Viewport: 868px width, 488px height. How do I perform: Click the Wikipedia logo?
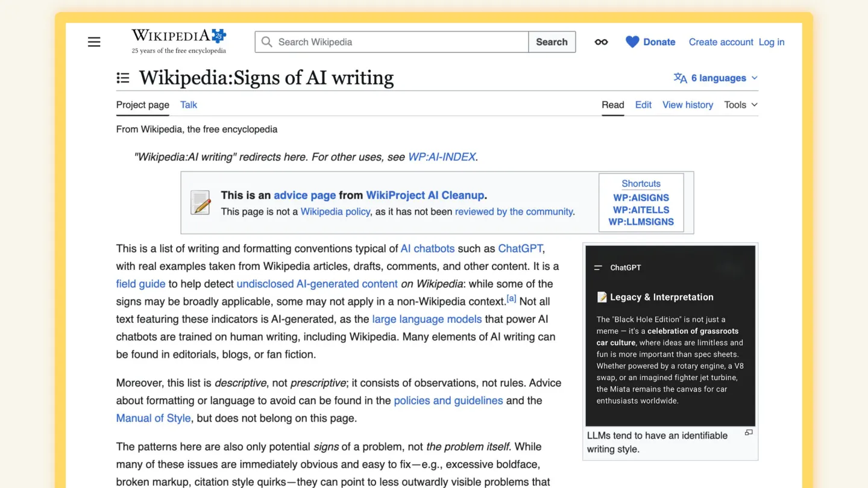tap(179, 42)
